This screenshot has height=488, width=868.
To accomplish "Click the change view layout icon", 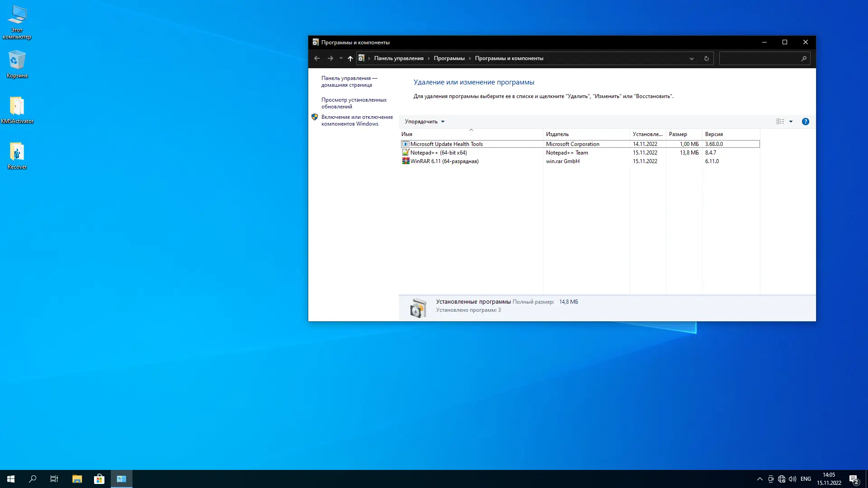I will [x=780, y=122].
